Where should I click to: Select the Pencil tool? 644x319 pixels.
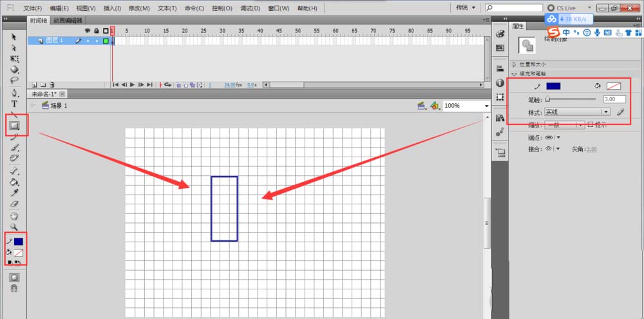click(x=14, y=137)
